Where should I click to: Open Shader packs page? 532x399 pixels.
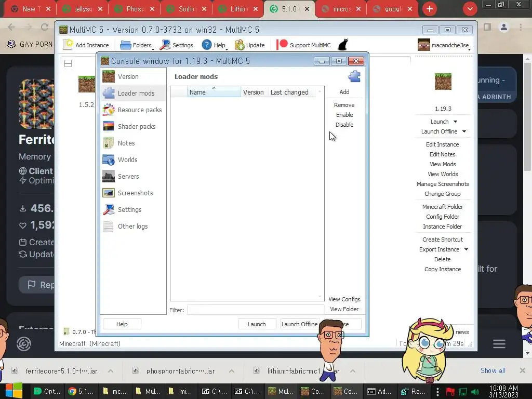133,127
